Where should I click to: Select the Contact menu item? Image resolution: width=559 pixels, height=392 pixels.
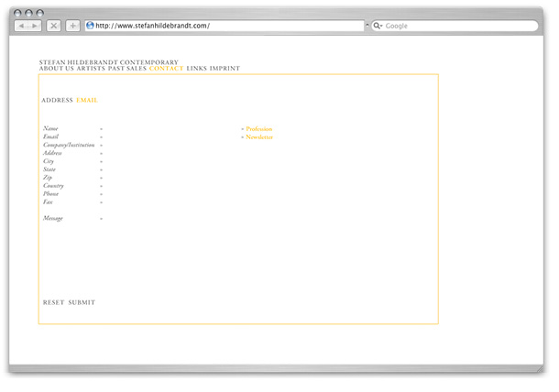(166, 69)
